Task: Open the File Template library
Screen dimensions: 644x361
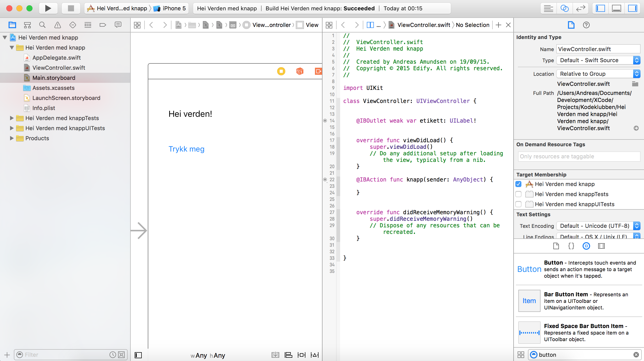Action: pos(556,246)
